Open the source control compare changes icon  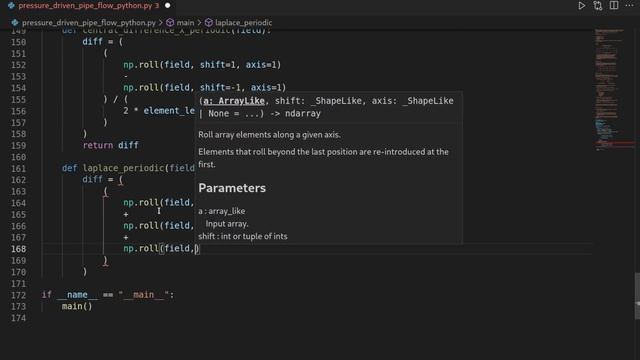(x=598, y=6)
